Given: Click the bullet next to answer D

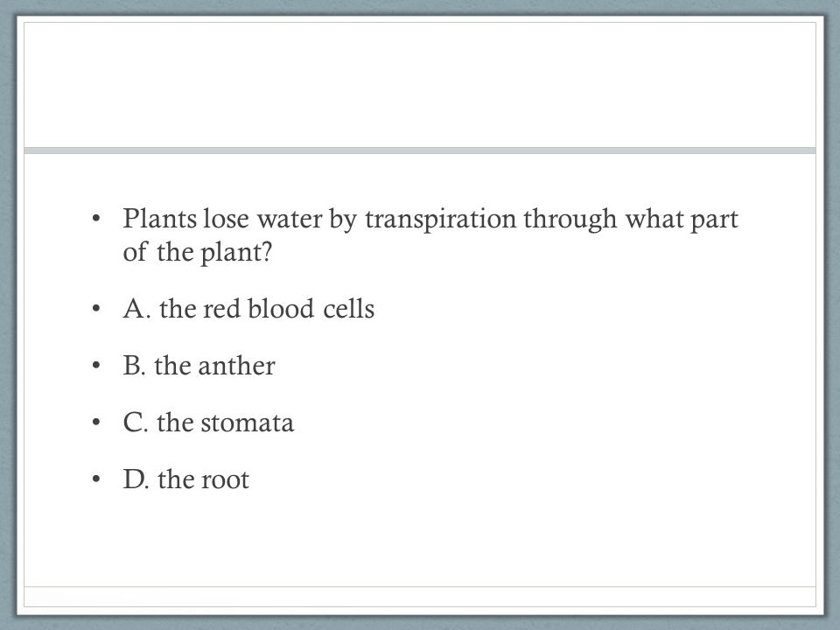Looking at the screenshot, I should click(x=96, y=479).
